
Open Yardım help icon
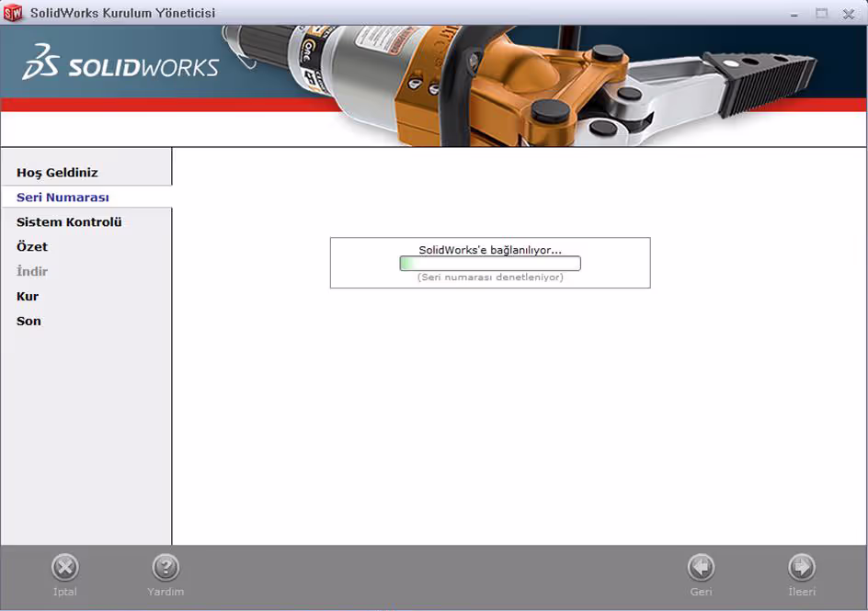point(166,567)
